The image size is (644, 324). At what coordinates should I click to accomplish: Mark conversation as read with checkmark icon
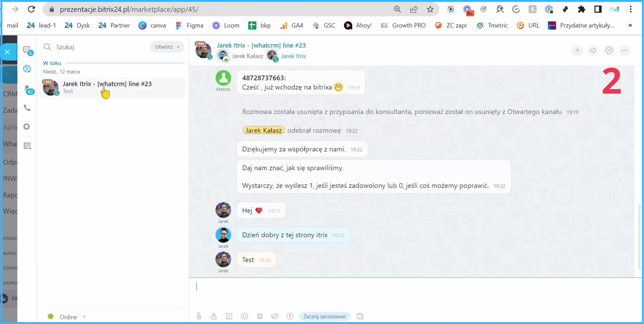click(609, 50)
